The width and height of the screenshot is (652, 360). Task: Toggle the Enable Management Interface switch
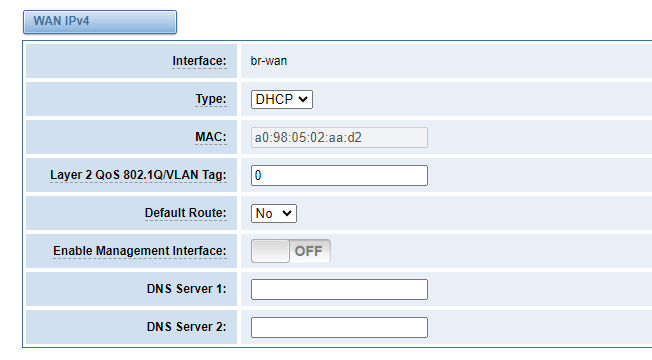point(291,251)
